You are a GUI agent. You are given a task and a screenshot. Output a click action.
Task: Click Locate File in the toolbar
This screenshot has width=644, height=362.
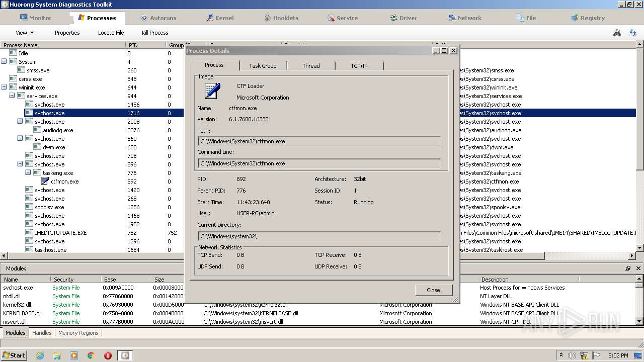click(111, 33)
